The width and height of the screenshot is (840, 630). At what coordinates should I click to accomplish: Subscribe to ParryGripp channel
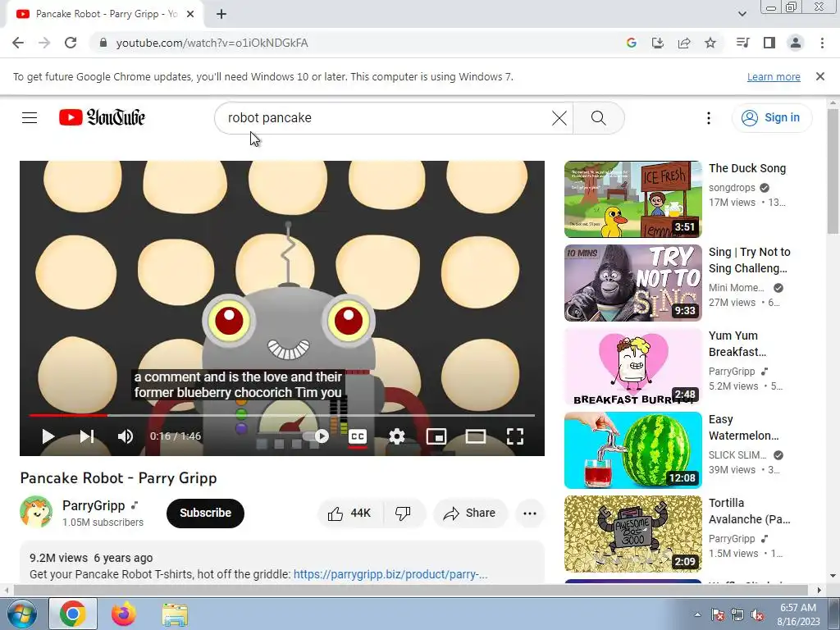point(205,514)
